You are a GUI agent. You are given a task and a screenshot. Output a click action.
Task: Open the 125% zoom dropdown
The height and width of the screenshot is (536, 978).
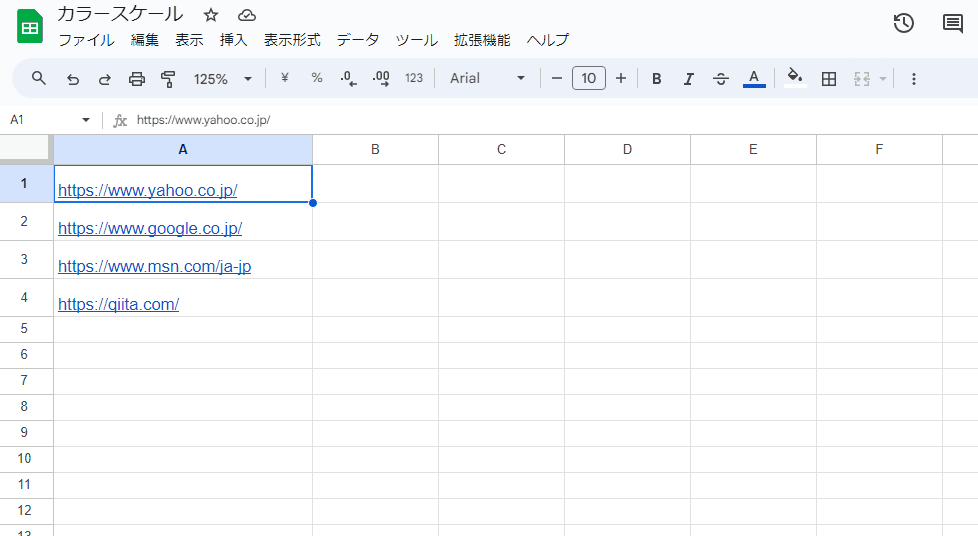pos(223,79)
